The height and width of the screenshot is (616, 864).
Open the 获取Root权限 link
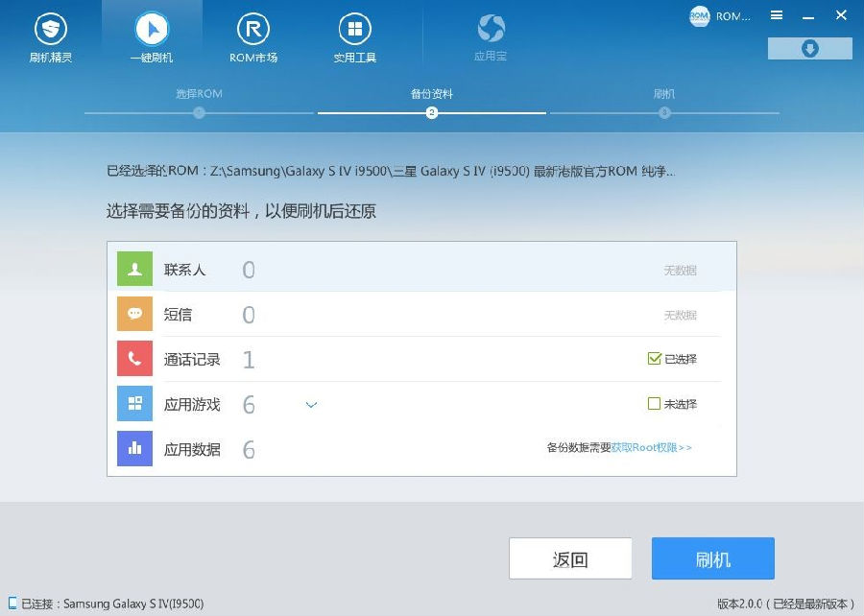(651, 447)
